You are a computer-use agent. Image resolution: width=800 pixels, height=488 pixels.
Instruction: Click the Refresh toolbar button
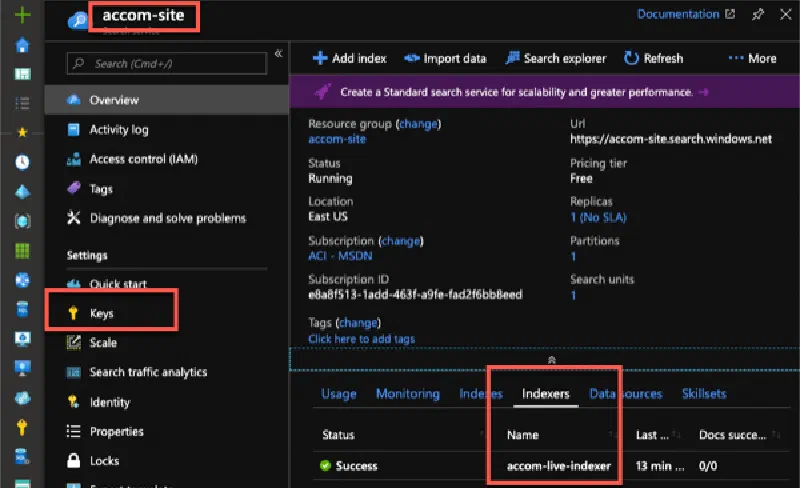coord(654,58)
